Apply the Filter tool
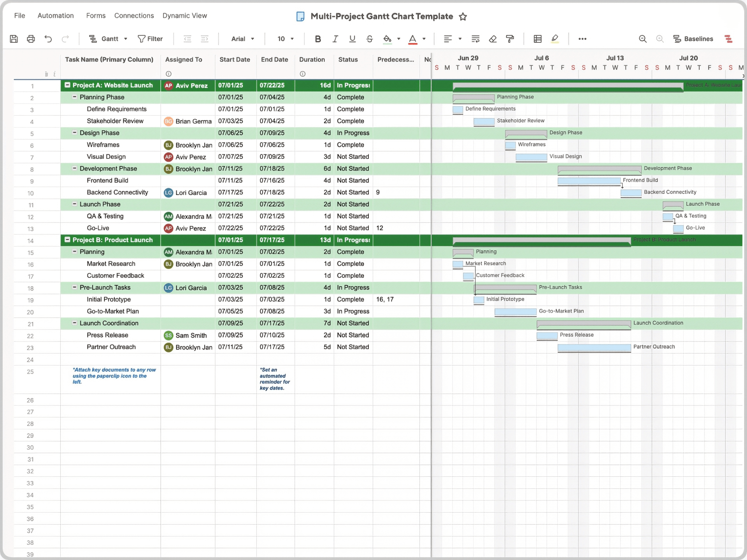This screenshot has width=747, height=560. click(151, 39)
